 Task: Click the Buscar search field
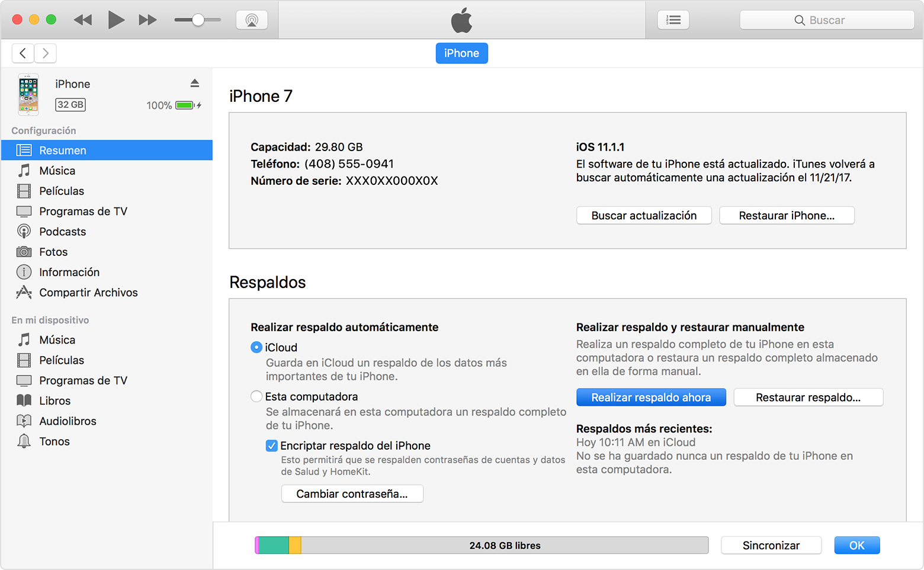826,19
